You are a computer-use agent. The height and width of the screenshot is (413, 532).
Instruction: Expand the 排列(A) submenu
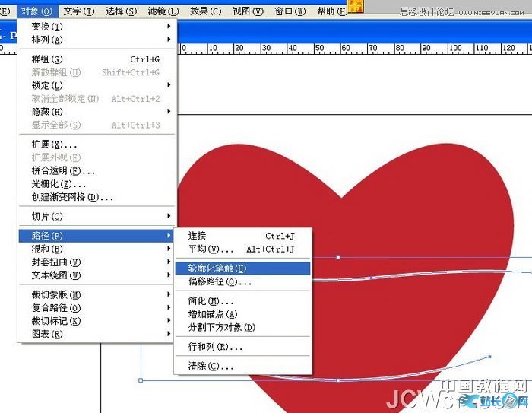point(47,40)
